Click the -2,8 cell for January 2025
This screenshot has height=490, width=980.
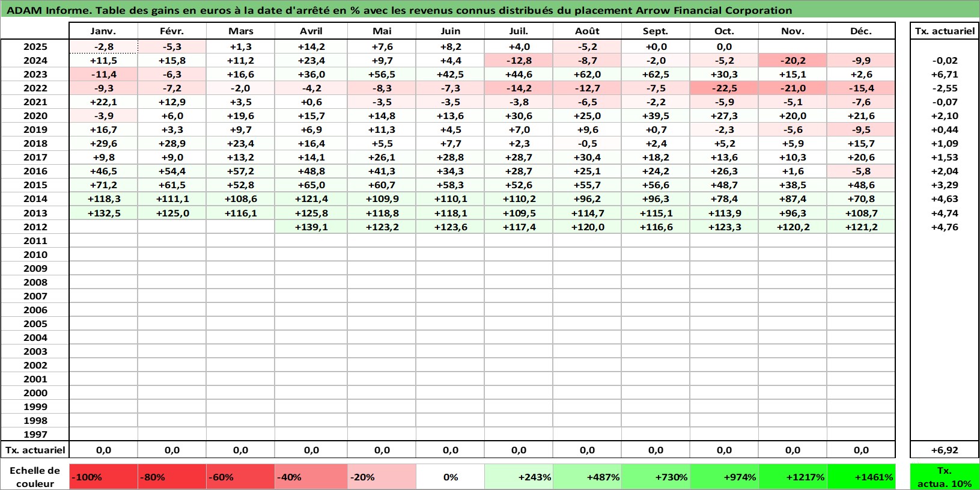click(x=103, y=46)
